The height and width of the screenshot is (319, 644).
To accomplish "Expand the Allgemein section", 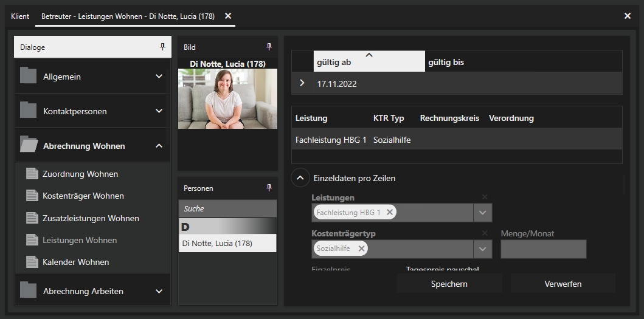I will pyautogui.click(x=159, y=77).
